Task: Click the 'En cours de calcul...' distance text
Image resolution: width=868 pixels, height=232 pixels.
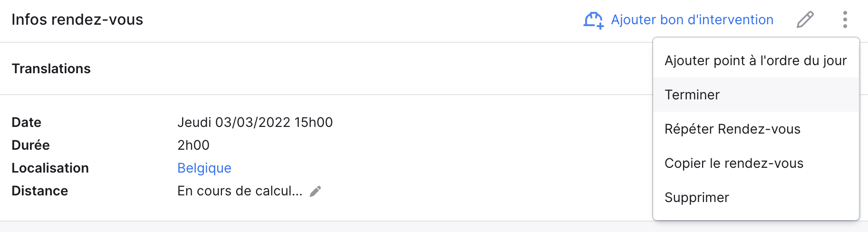Action: (x=240, y=191)
